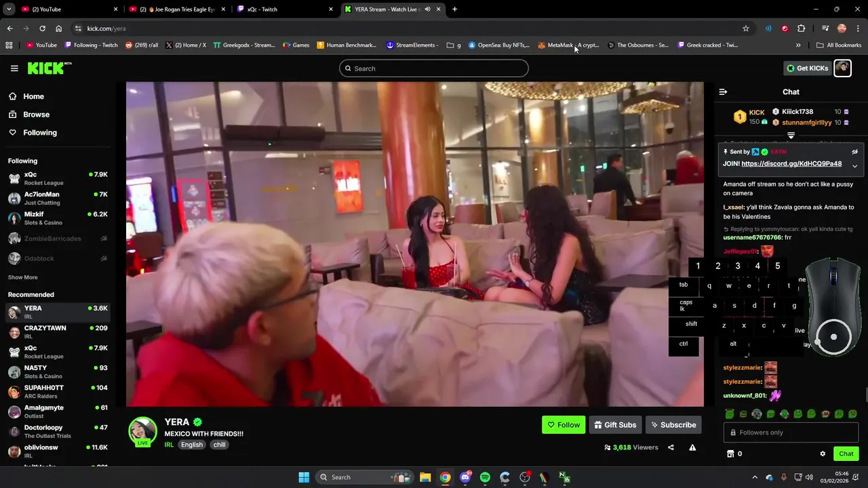
Task: Open Doctorloopy recommended channel
Action: tap(58, 432)
